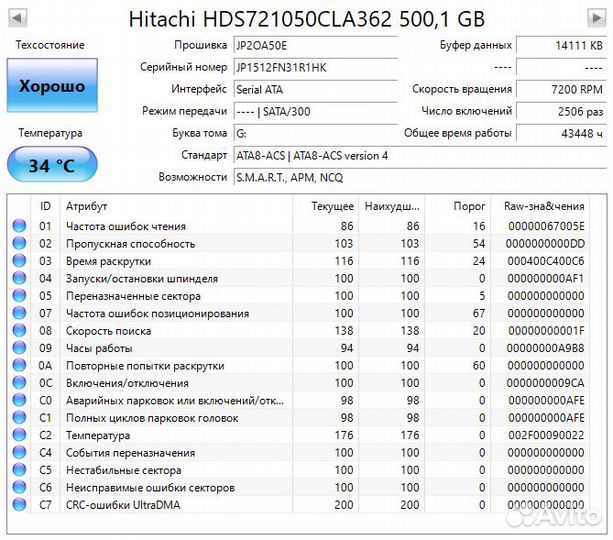Click the Текущее column header
Image resolution: width=613 pixels, height=540 pixels.
(x=325, y=206)
